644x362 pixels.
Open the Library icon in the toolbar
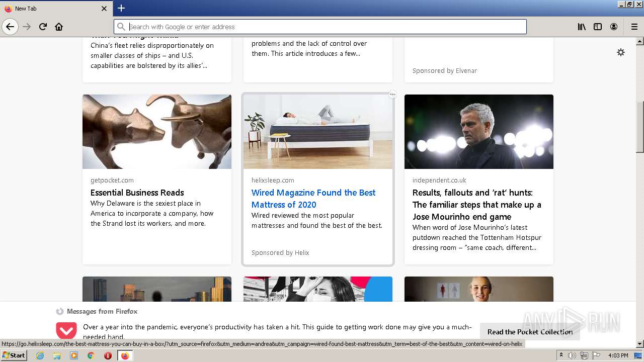(x=582, y=27)
